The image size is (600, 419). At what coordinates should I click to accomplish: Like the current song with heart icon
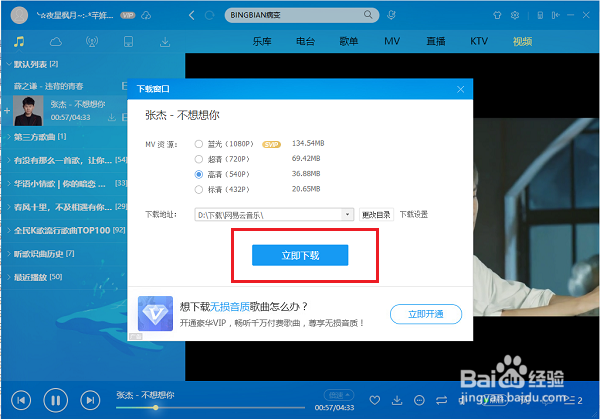[x=375, y=400]
